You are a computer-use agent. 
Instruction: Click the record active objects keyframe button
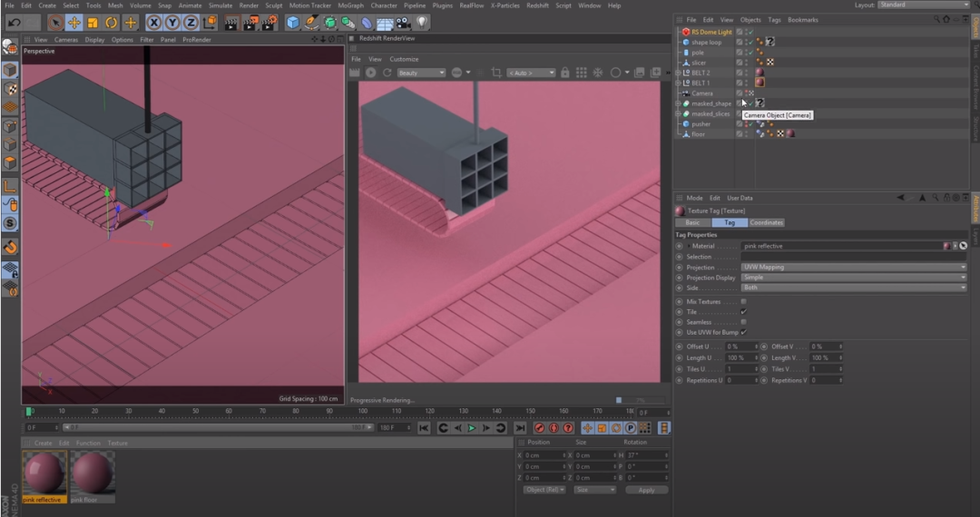540,428
